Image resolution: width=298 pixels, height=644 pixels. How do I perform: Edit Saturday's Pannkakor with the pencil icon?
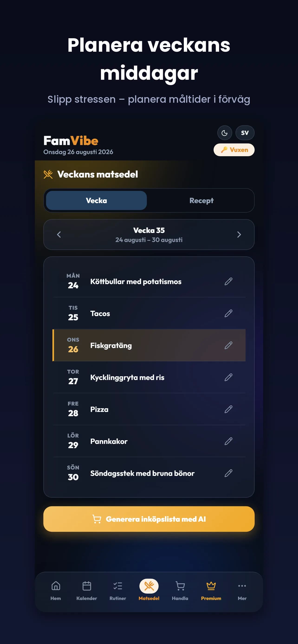tap(228, 441)
